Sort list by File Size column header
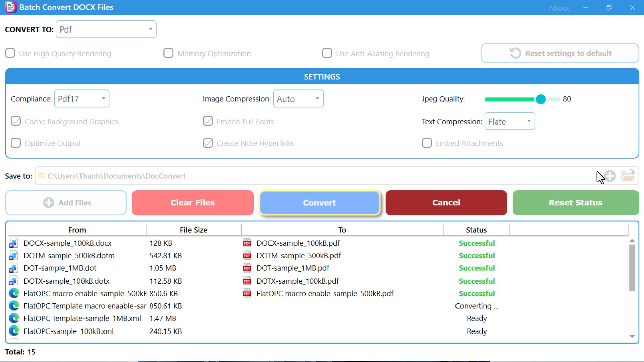The height and width of the screenshot is (362, 644). (x=194, y=230)
